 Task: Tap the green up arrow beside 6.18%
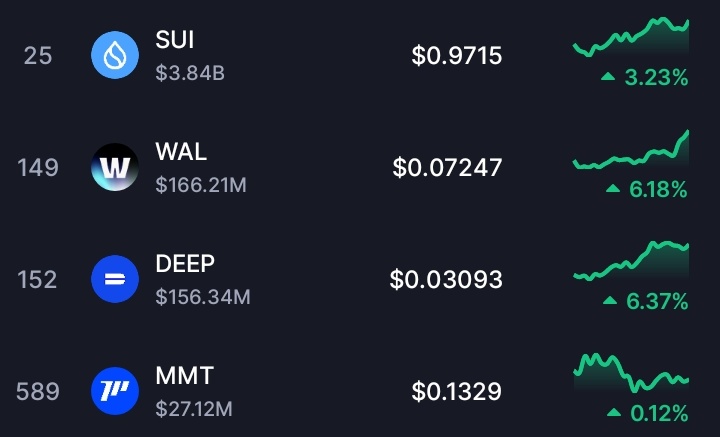611,189
